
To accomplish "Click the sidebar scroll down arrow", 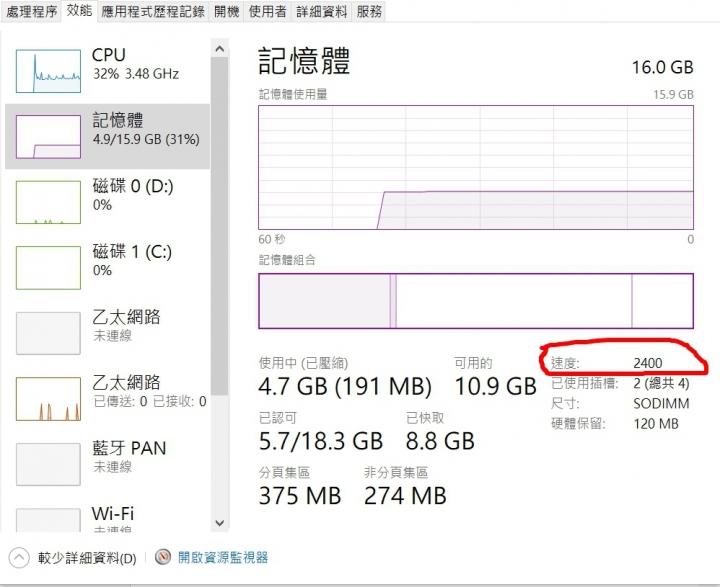I will pyautogui.click(x=220, y=523).
